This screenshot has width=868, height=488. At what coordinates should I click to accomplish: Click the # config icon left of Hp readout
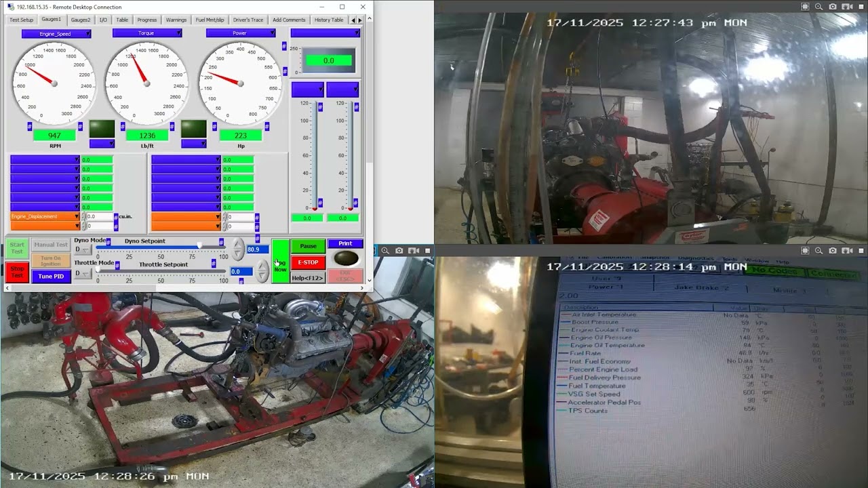coord(216,126)
